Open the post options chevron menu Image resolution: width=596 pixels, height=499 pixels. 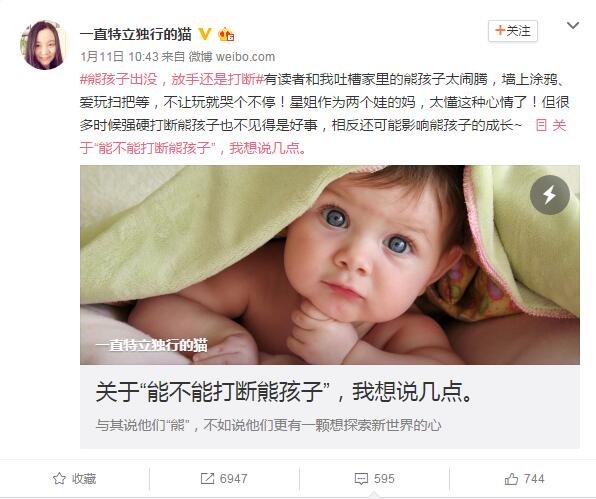point(573,25)
